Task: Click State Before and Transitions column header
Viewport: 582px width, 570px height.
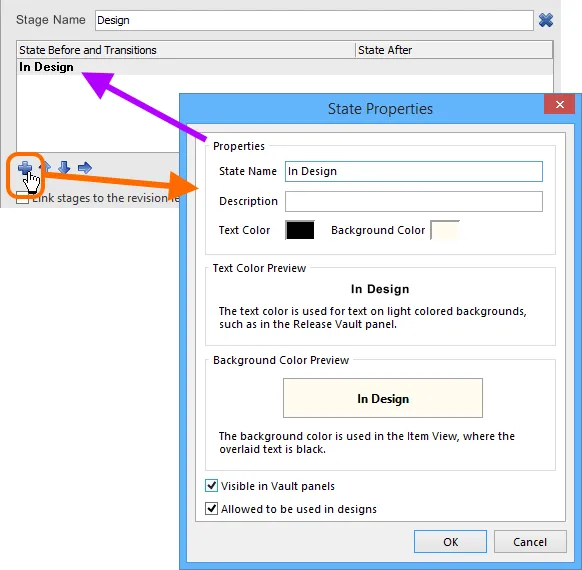Action: (x=186, y=50)
